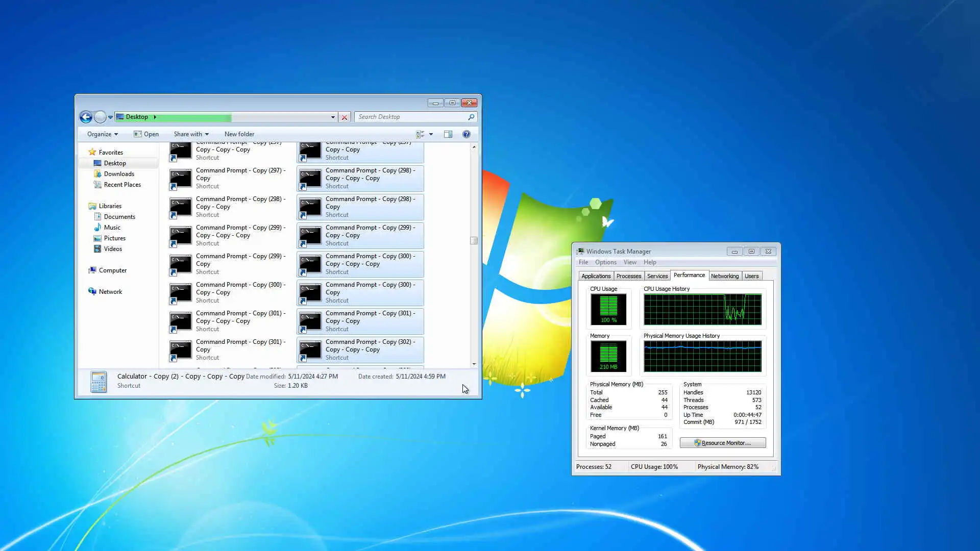The image size is (980, 551).
Task: Select the Downloads folder in Favorites
Action: point(119,174)
